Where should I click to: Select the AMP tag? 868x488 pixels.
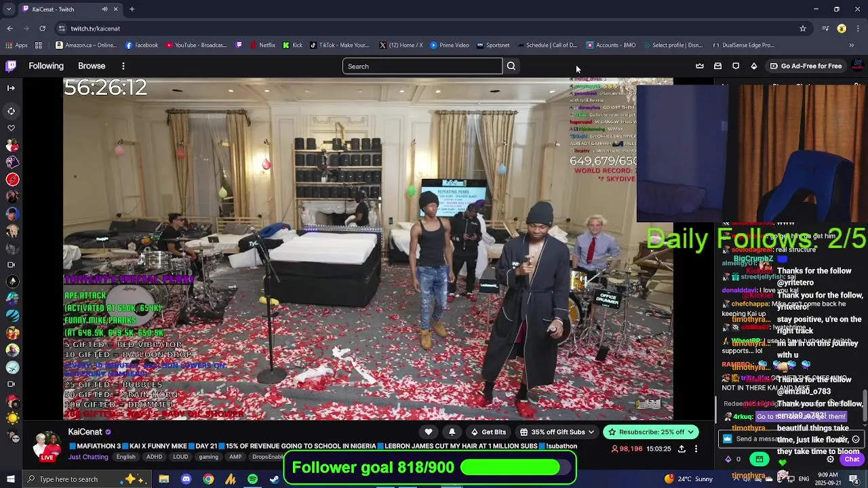pyautogui.click(x=235, y=457)
